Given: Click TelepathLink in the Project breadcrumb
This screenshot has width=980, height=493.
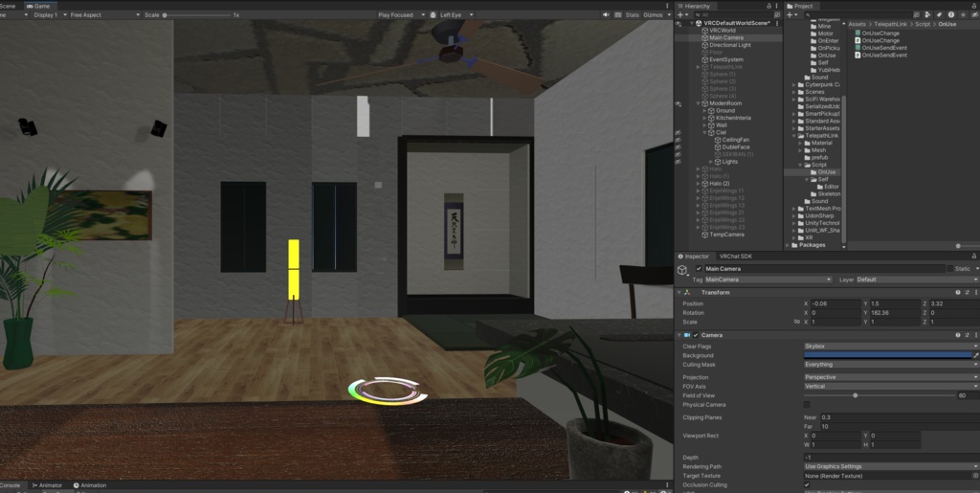Looking at the screenshot, I should pos(892,24).
